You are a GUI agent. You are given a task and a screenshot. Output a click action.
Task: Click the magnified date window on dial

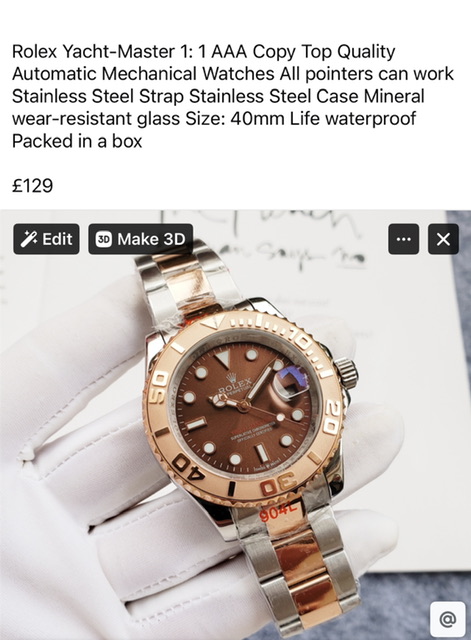[x=291, y=383]
